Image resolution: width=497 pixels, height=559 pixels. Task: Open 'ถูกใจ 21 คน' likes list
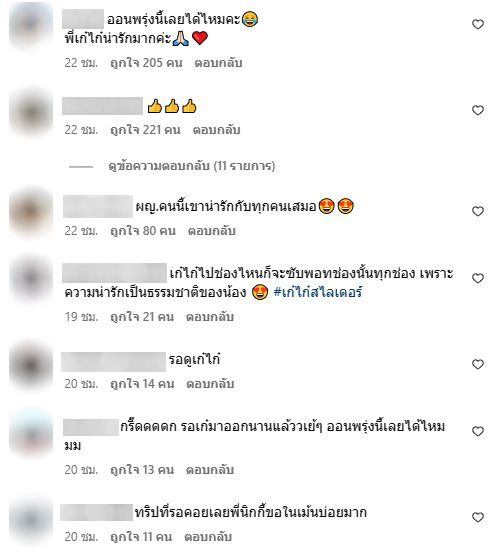coord(142,317)
